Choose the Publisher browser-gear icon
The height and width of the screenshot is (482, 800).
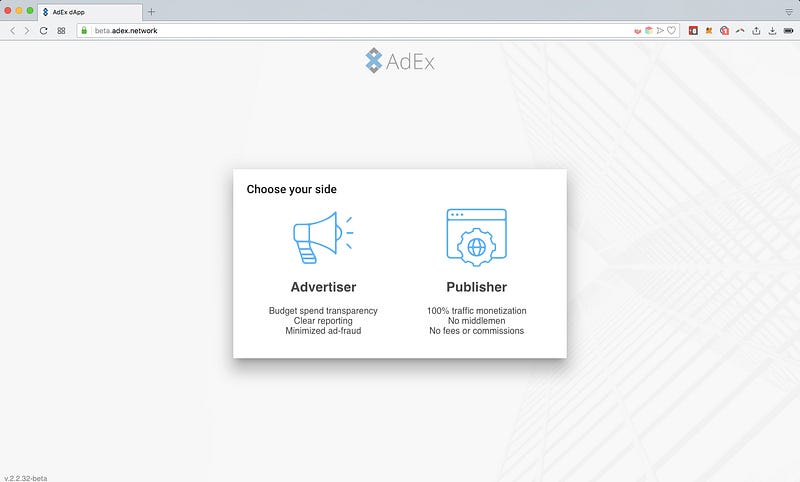[477, 237]
